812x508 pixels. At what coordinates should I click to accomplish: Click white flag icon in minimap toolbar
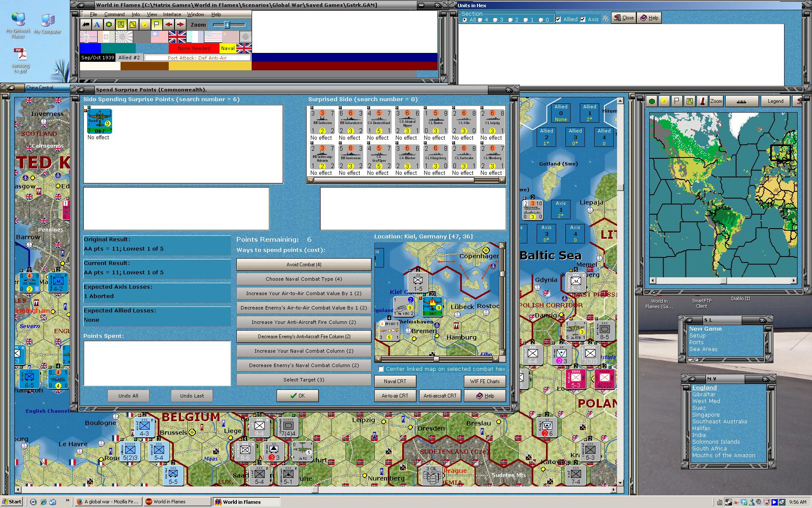(x=677, y=101)
